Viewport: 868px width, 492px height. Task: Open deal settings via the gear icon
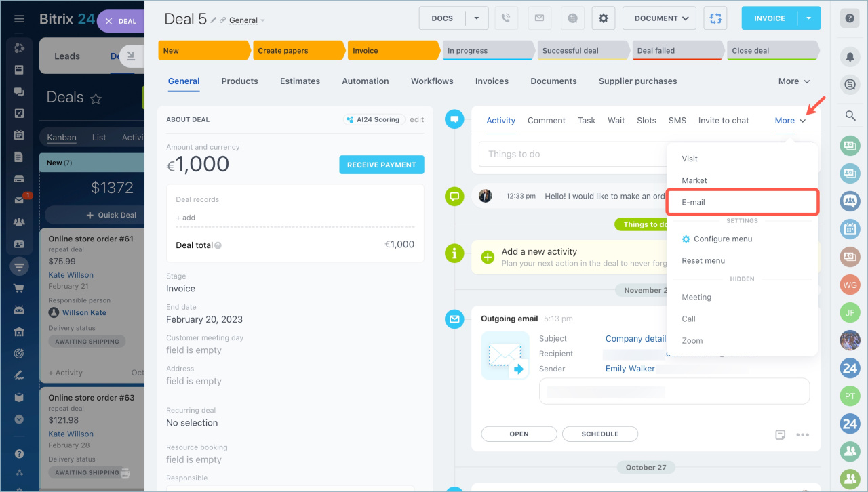tap(604, 18)
